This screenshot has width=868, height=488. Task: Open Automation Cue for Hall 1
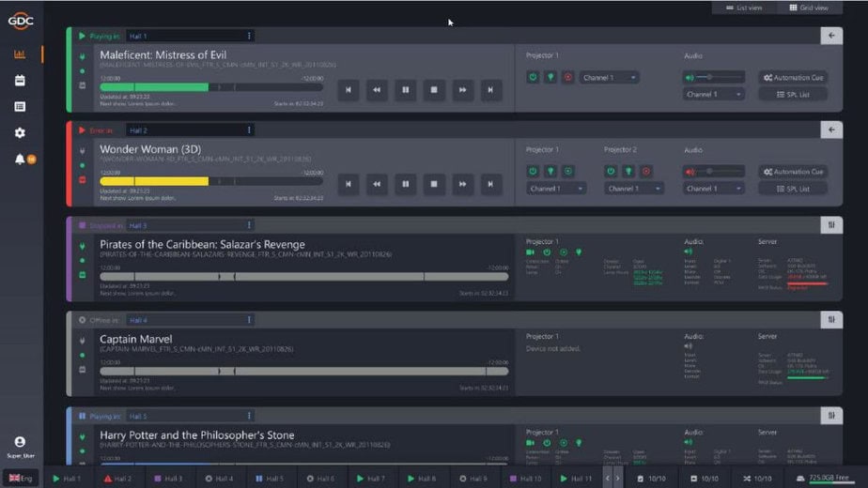tap(793, 78)
